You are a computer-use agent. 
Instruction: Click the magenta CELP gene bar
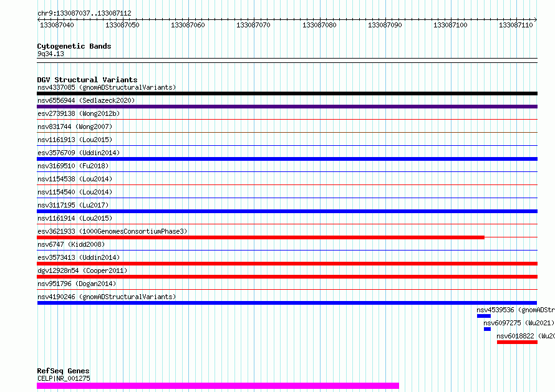click(x=218, y=386)
